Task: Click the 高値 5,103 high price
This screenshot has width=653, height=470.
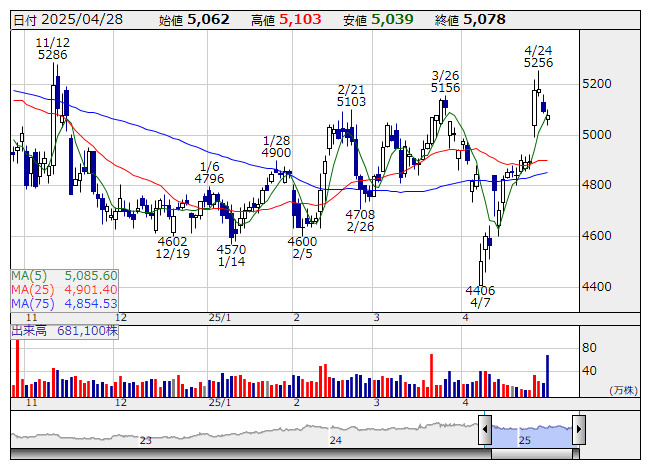Action: tap(286, 20)
